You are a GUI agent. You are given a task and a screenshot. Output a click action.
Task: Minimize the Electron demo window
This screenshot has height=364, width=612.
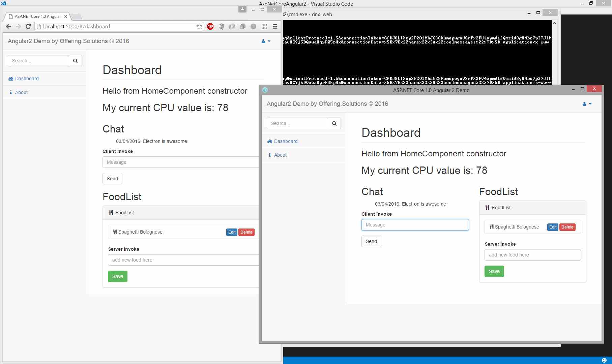click(x=573, y=89)
